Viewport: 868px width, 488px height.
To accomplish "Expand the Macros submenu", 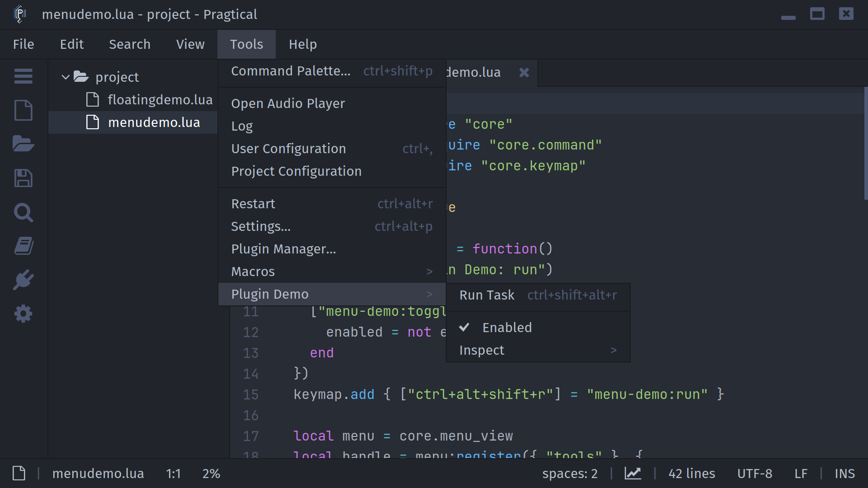I will pos(332,272).
